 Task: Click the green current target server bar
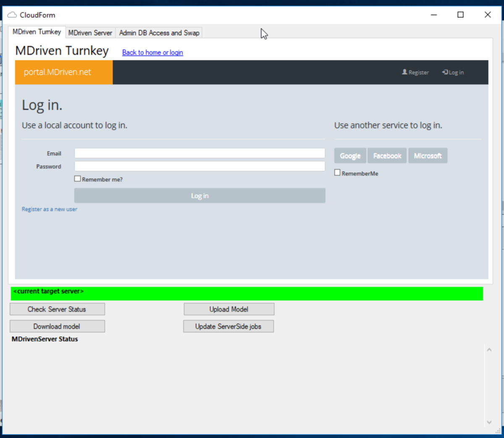(247, 294)
